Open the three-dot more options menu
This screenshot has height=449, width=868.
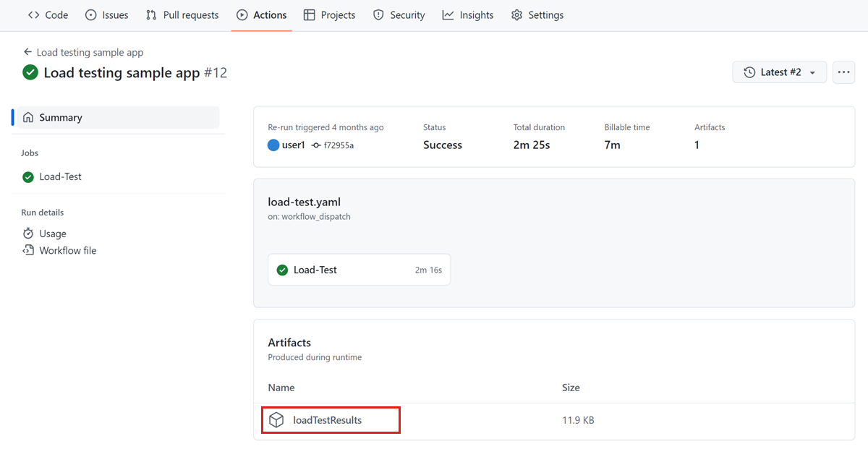tap(843, 72)
